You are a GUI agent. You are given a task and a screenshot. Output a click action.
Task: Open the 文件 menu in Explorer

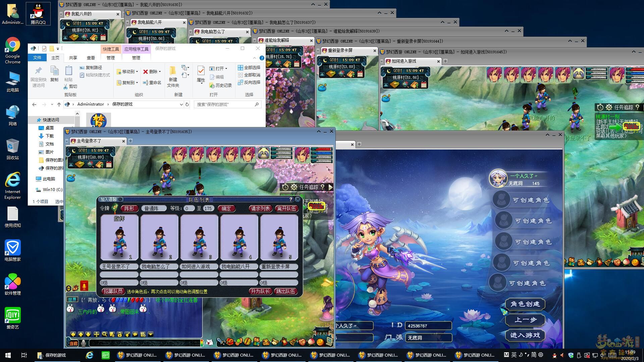(37, 58)
